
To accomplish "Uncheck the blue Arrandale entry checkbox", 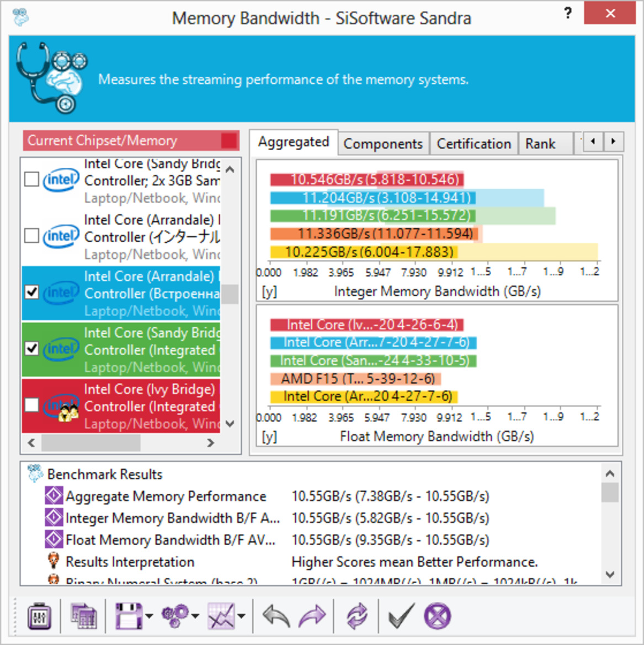I will 31,292.
